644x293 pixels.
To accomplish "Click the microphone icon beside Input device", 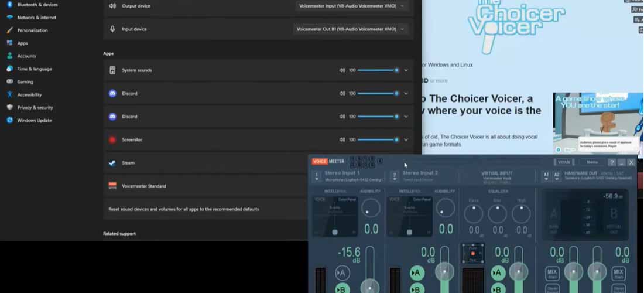I will [x=112, y=29].
